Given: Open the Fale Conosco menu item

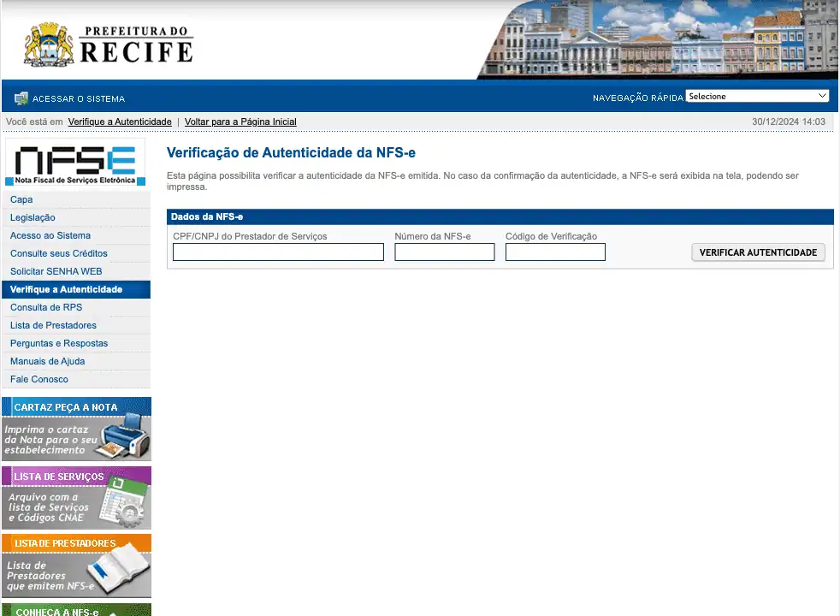Looking at the screenshot, I should [39, 379].
